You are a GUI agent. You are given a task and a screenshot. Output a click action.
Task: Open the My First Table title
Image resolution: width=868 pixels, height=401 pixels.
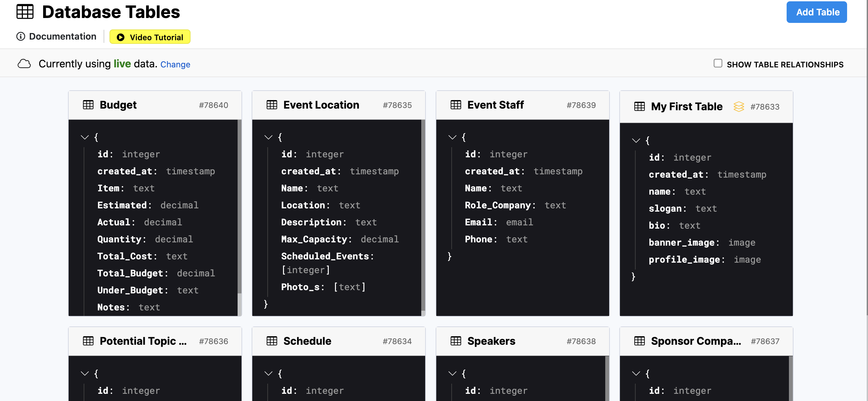[x=687, y=107]
